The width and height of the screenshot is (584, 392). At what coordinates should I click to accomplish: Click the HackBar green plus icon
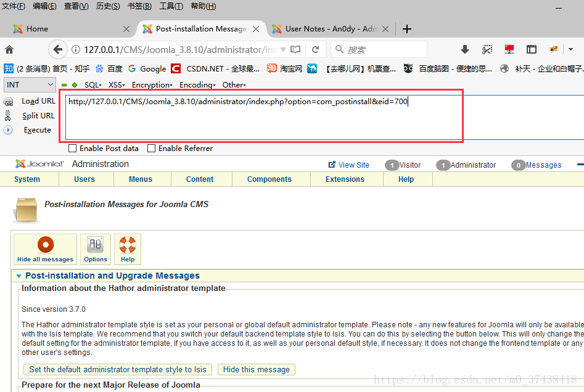(75, 85)
